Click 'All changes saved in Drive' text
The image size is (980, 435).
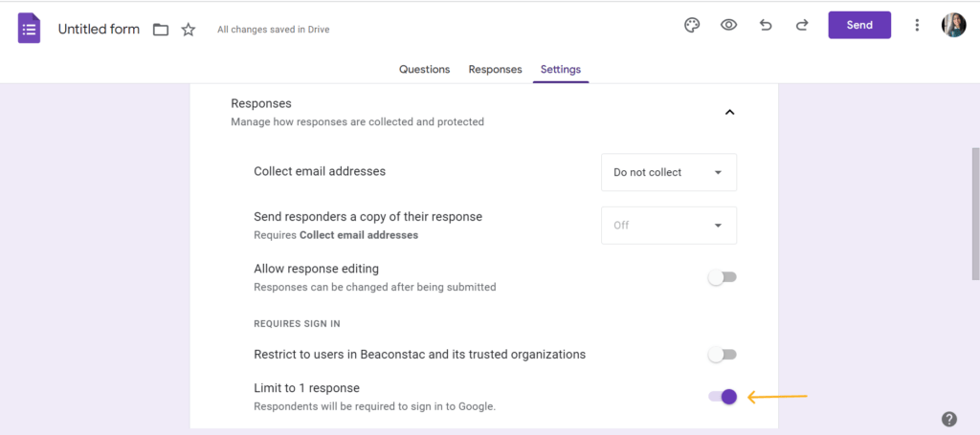click(x=273, y=30)
